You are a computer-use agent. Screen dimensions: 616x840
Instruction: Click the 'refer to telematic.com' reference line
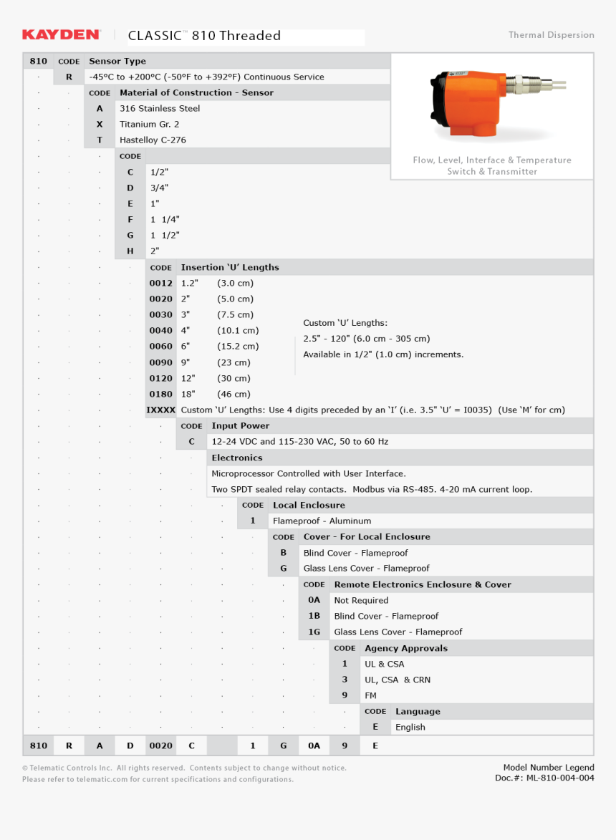158,779
